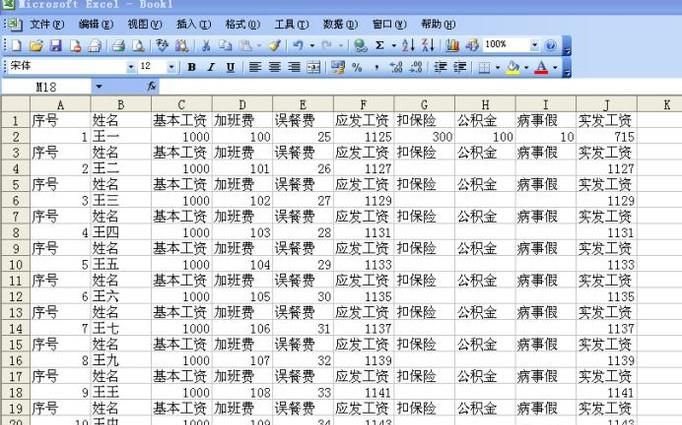Select cell J2 containing 715
The image size is (682, 425).
point(606,137)
